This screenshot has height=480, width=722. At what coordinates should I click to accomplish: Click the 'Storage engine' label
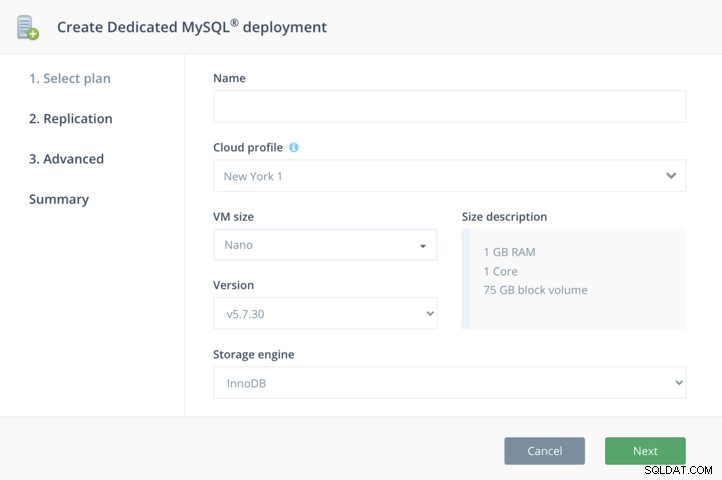[254, 354]
